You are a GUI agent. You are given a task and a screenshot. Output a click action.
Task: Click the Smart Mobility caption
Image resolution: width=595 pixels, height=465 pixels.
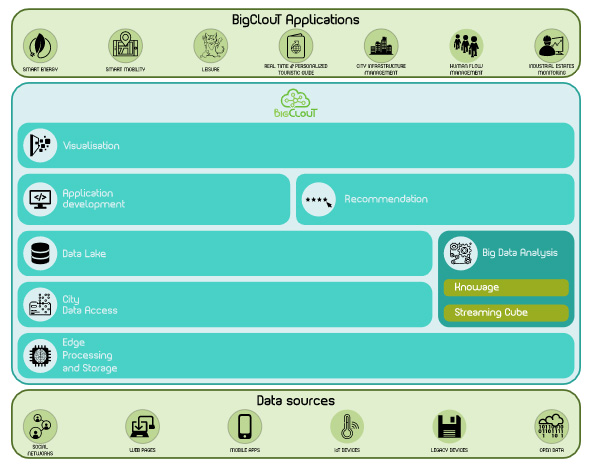click(x=125, y=69)
